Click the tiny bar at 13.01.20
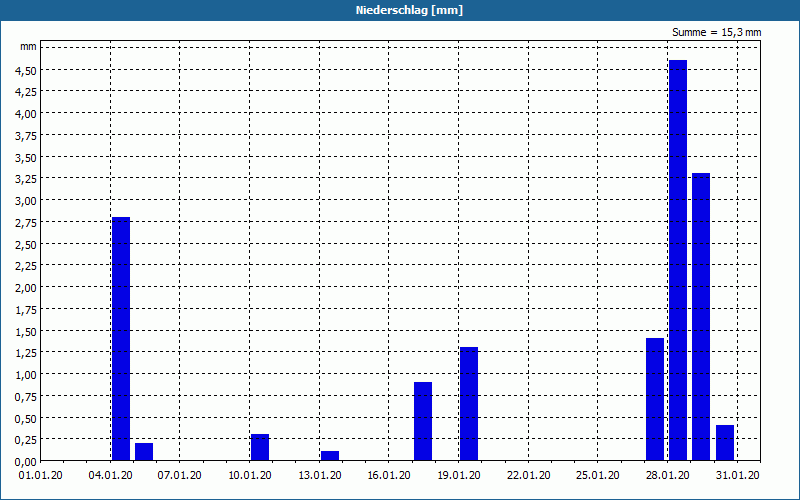 (x=330, y=456)
